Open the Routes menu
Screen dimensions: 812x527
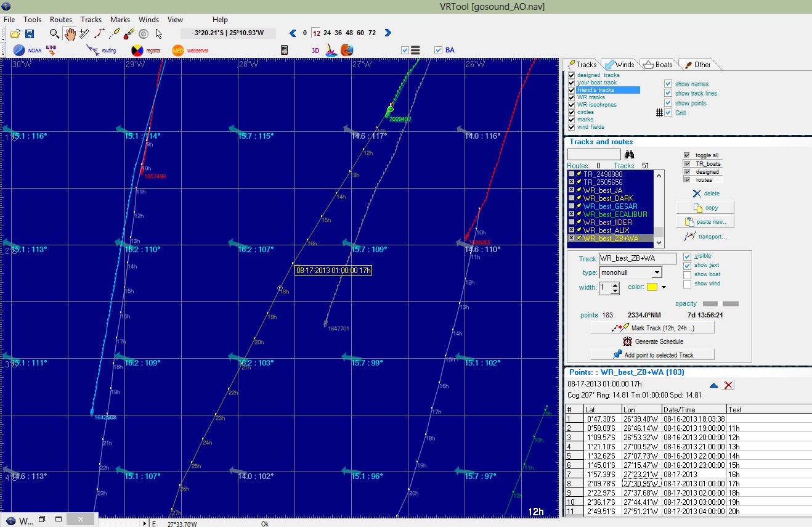coord(61,20)
